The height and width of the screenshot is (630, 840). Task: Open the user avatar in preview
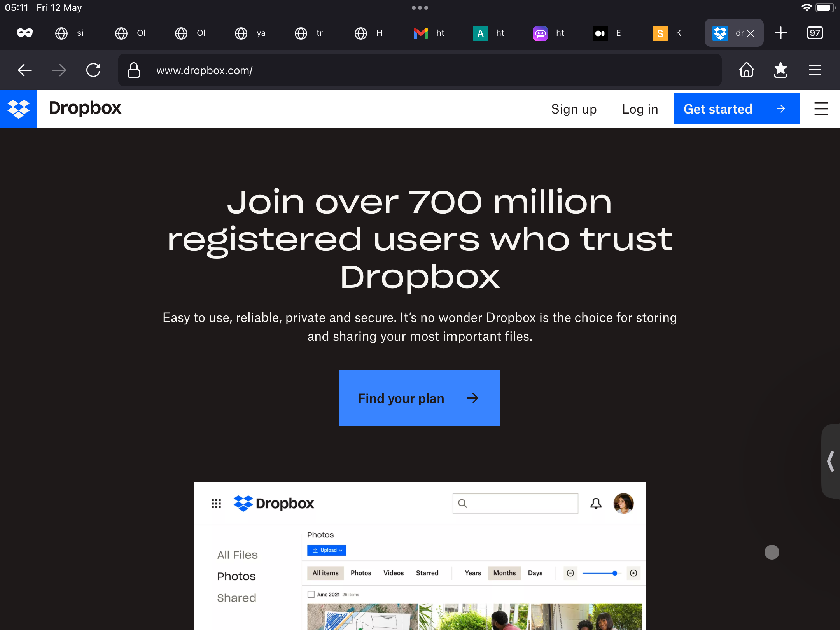point(623,504)
